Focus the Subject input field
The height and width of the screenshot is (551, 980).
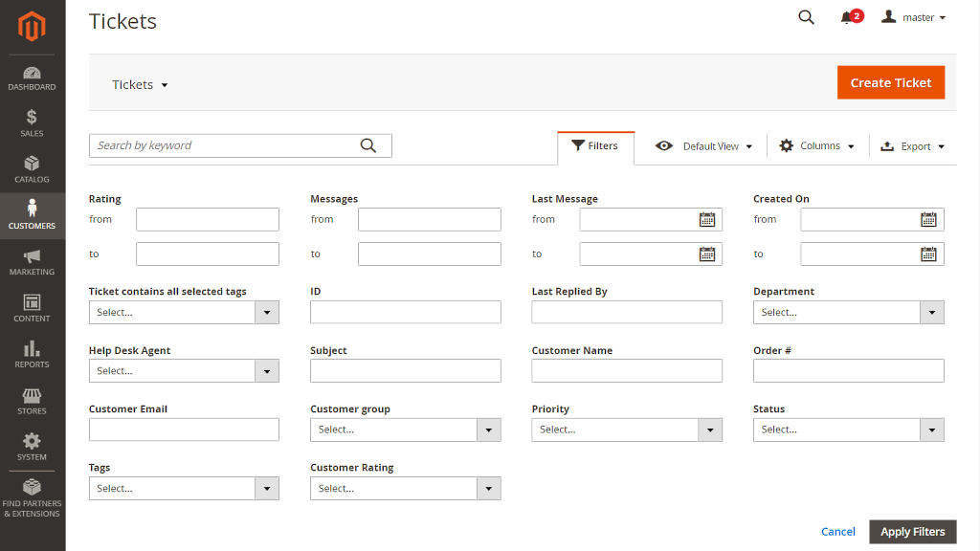(405, 371)
